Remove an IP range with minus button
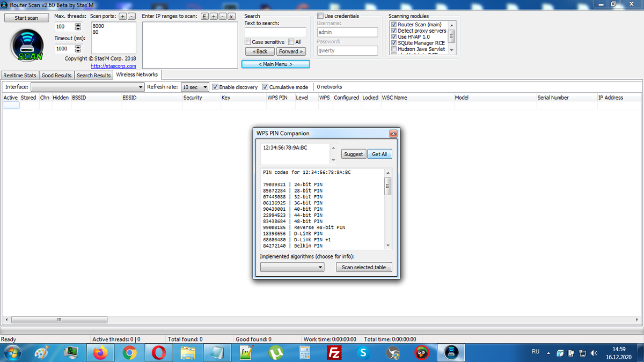 pyautogui.click(x=223, y=16)
